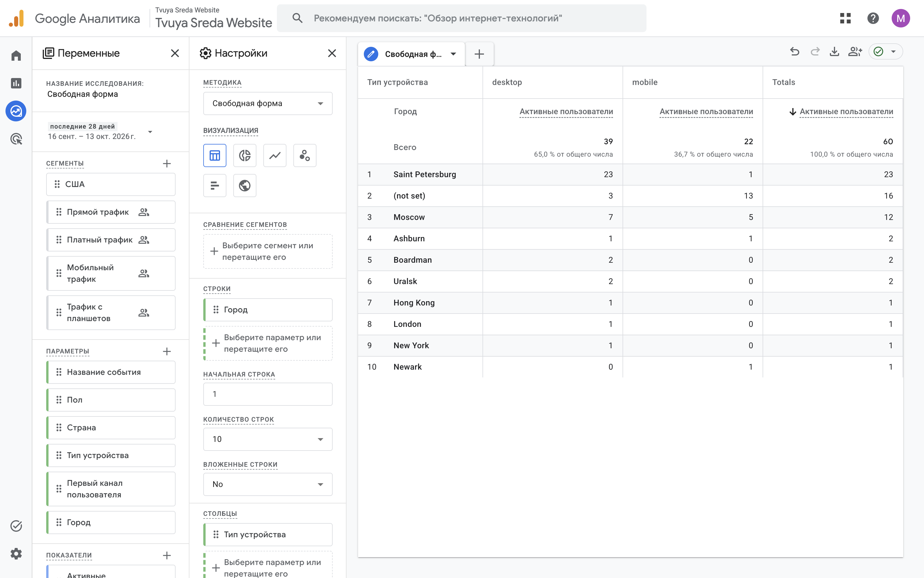Open the date range dropdown
This screenshot has height=578, width=924.
(150, 132)
